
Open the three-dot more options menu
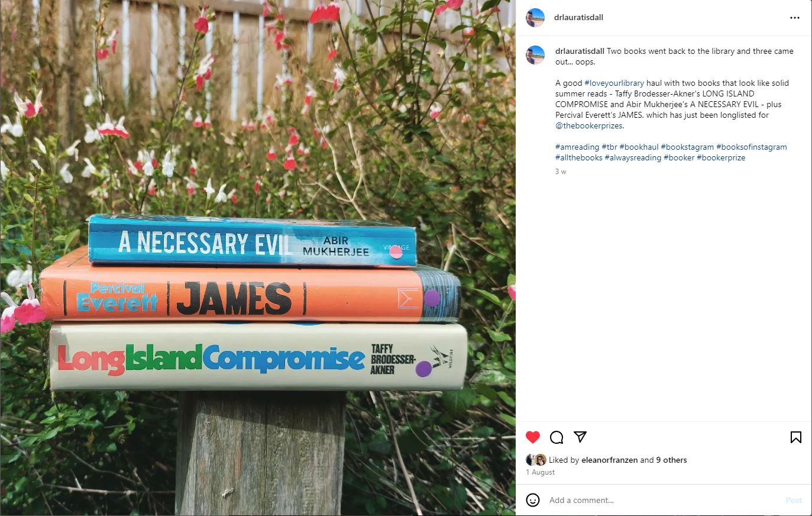click(x=795, y=18)
